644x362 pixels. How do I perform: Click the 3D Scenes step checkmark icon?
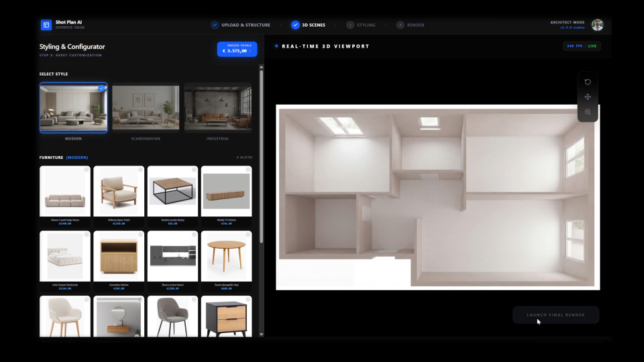(295, 25)
